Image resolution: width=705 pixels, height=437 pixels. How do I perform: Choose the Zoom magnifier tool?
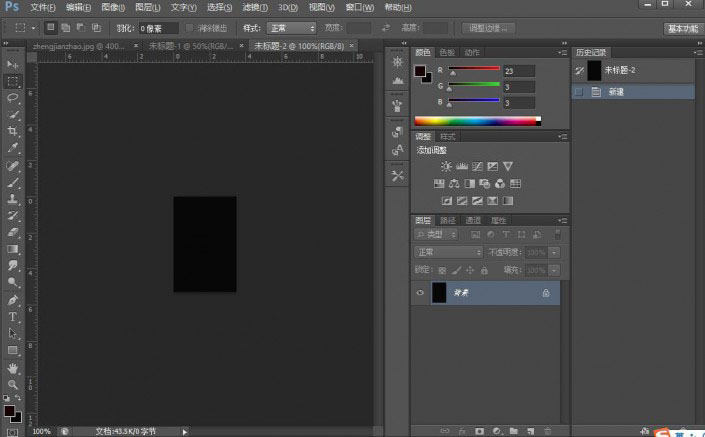(x=14, y=384)
